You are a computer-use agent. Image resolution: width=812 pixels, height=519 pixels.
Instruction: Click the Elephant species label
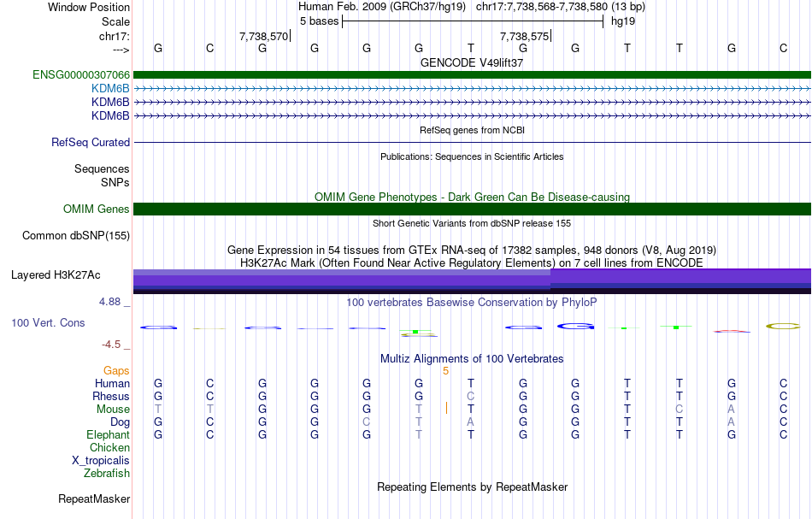tap(109, 435)
